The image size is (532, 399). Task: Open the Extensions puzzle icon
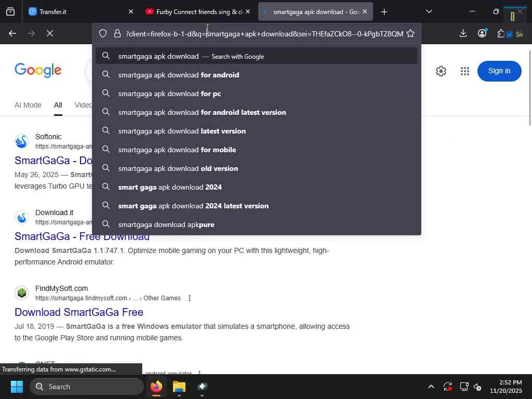click(x=501, y=33)
